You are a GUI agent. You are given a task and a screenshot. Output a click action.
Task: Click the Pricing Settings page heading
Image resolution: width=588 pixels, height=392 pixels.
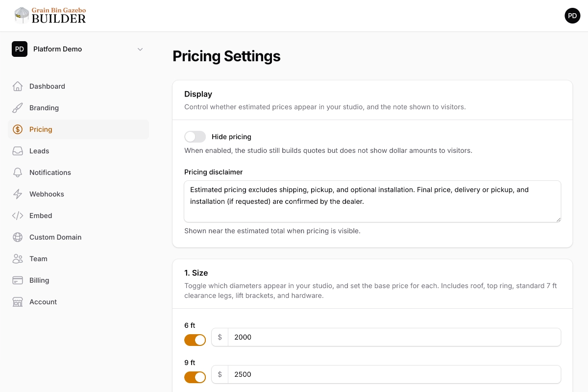pyautogui.click(x=226, y=56)
